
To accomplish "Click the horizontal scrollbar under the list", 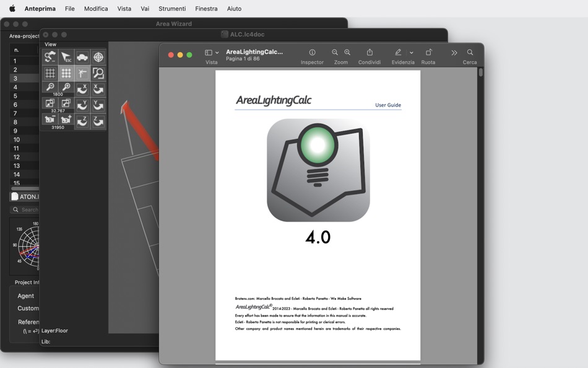I will pos(25,188).
